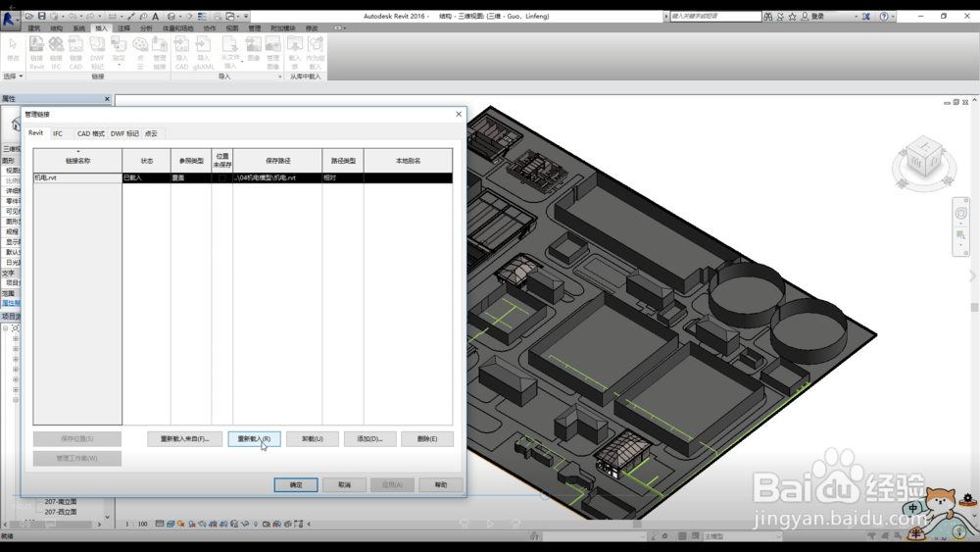Click the Modify (修改) arrow tool
The image size is (980, 552).
(x=13, y=49)
